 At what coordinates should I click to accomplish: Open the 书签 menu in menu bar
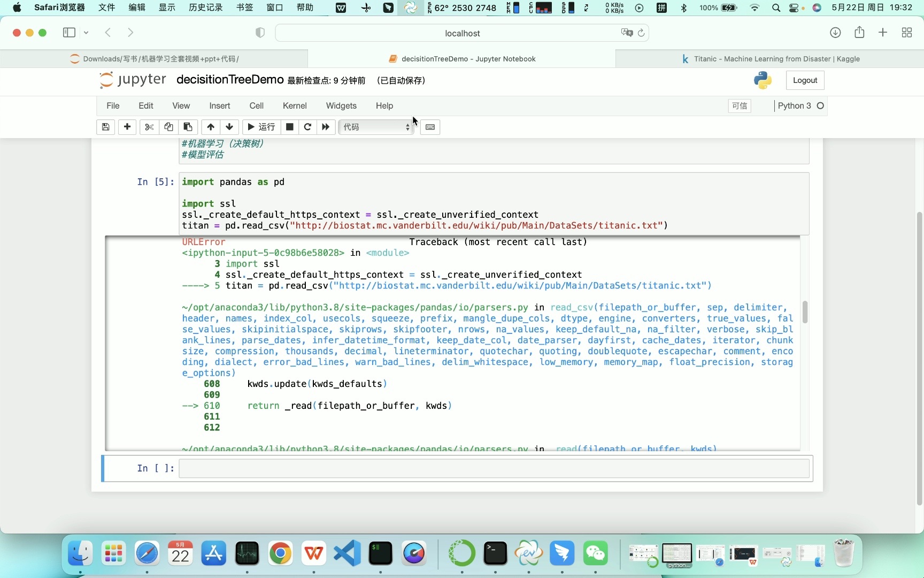[x=244, y=7]
